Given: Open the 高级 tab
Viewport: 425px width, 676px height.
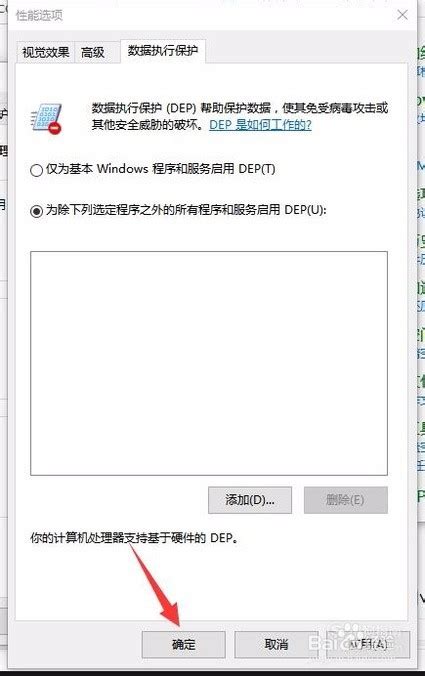Looking at the screenshot, I should pyautogui.click(x=93, y=53).
